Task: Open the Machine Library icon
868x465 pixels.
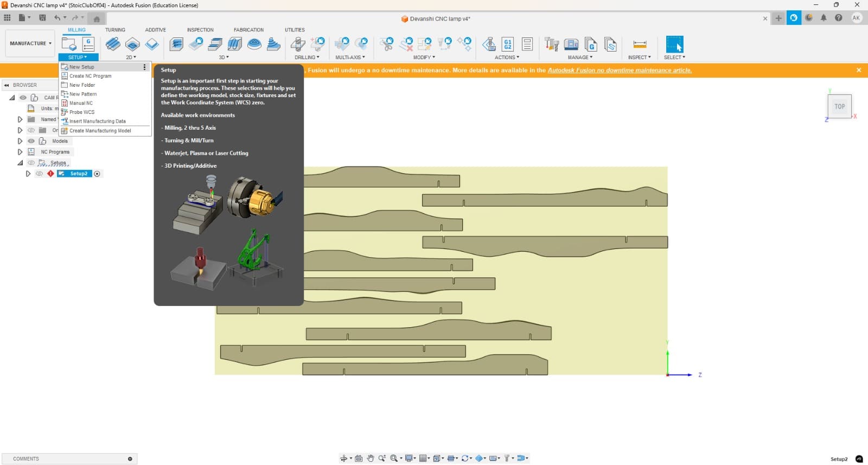Action: click(x=571, y=44)
